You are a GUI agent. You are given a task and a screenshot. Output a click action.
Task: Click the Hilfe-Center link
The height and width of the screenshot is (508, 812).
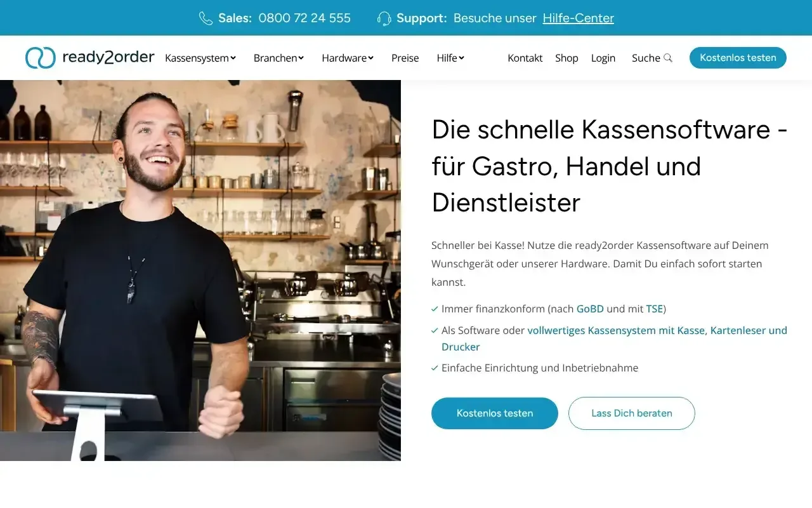coord(579,18)
